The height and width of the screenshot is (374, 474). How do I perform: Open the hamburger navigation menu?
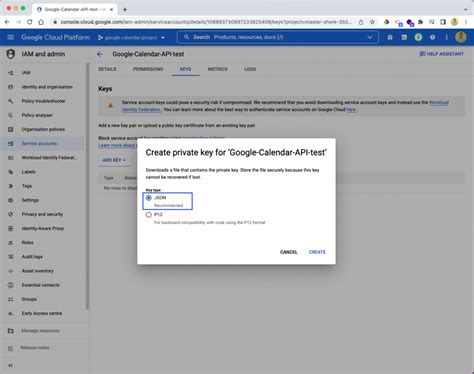pyautogui.click(x=10, y=37)
